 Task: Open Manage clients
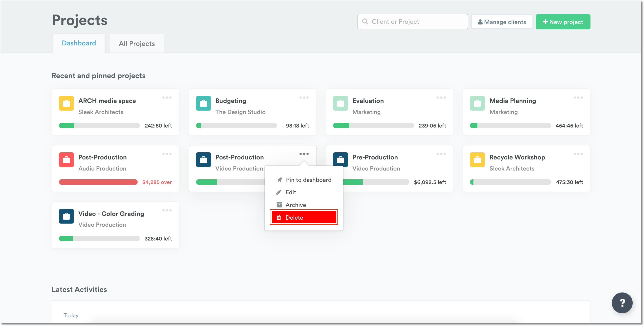point(502,22)
